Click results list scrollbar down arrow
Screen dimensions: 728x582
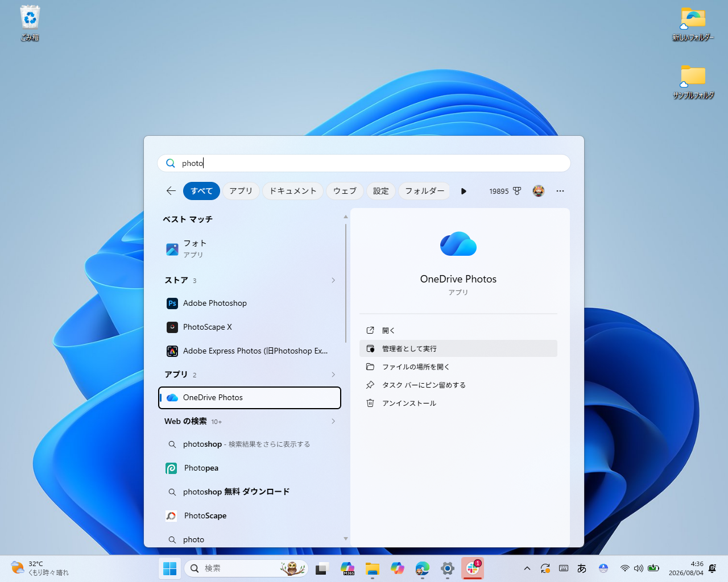345,539
